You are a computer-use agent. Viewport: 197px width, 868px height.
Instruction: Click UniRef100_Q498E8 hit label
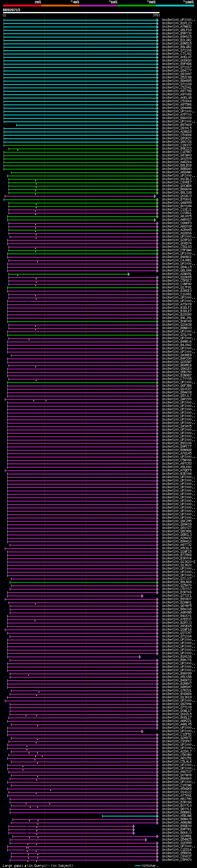[177, 355]
